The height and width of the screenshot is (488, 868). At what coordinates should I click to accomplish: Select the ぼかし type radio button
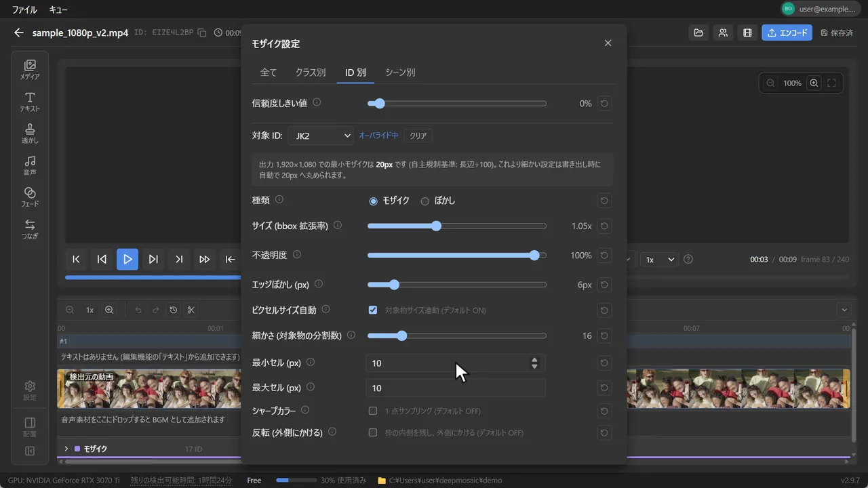pyautogui.click(x=425, y=201)
